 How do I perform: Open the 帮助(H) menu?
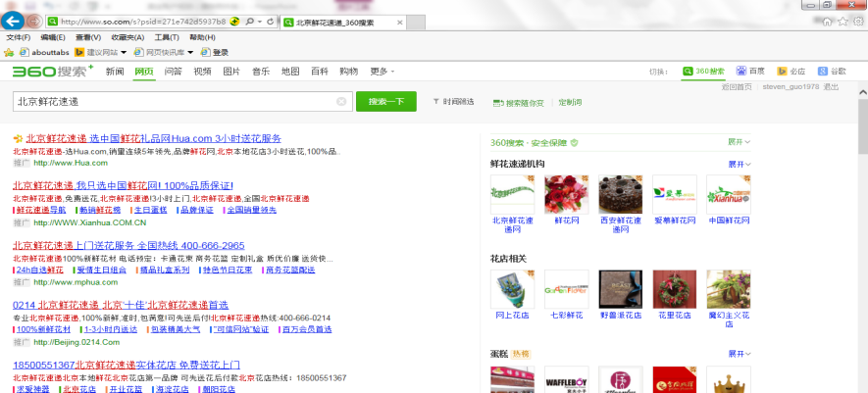click(203, 37)
